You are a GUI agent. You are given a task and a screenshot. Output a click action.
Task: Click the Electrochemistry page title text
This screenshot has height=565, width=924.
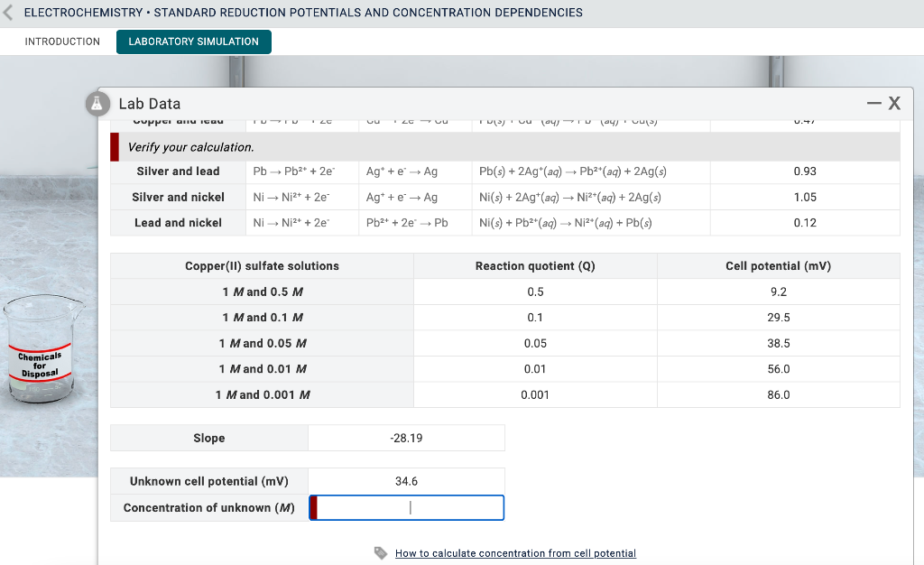pyautogui.click(x=303, y=13)
